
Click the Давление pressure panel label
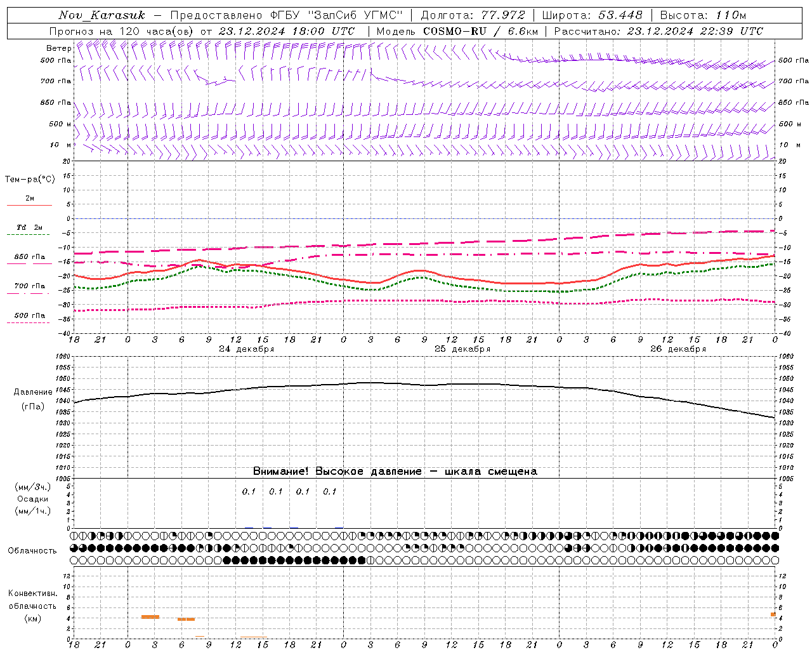[33, 392]
